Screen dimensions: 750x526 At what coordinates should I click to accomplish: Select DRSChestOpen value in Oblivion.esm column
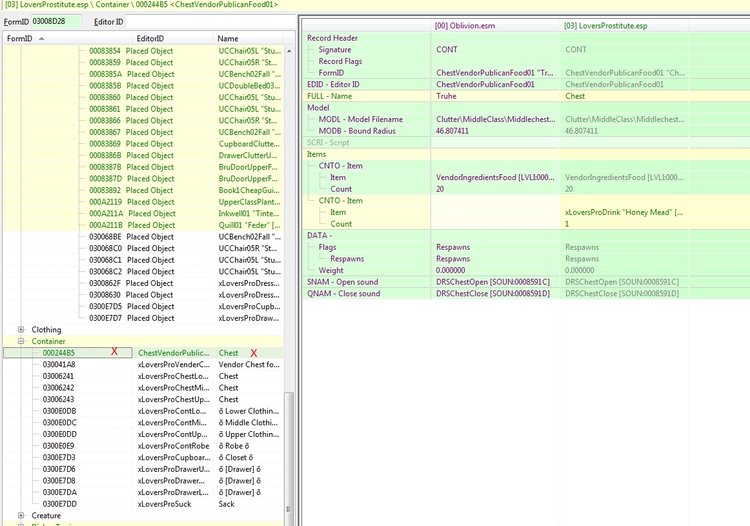493,282
